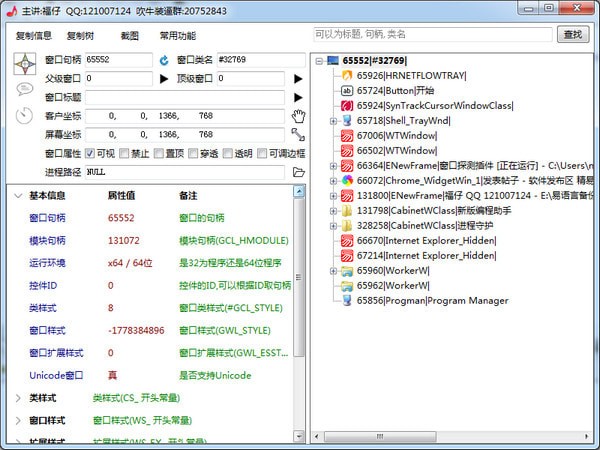The image size is (600, 450).
Task: Toggle the 穿透 checkbox
Action: 193,153
